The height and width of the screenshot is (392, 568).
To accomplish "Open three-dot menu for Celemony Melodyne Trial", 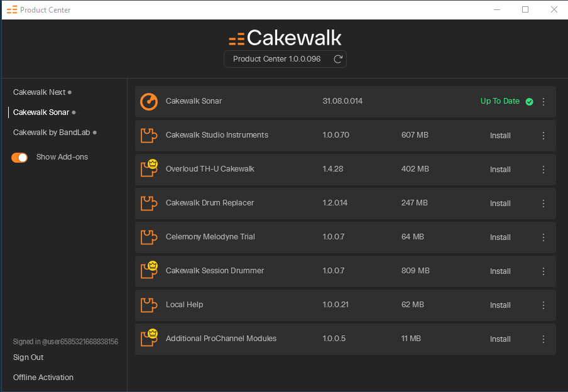I will [x=543, y=237].
